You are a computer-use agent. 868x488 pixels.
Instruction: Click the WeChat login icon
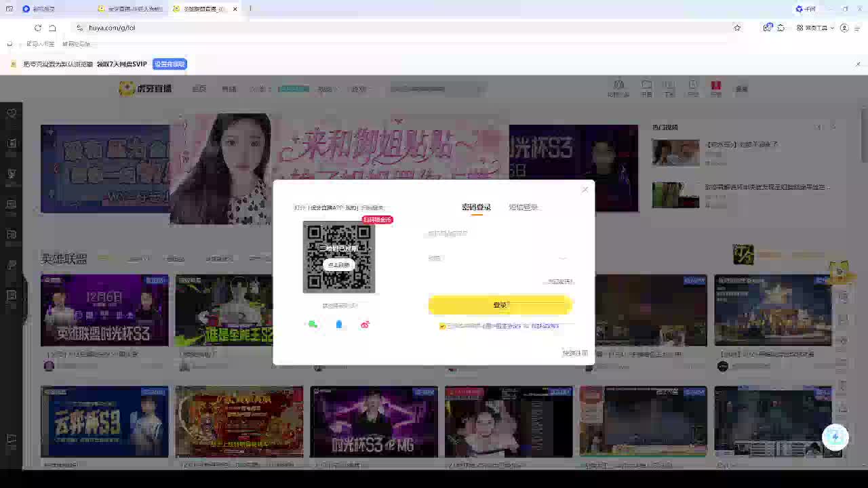tap(313, 325)
